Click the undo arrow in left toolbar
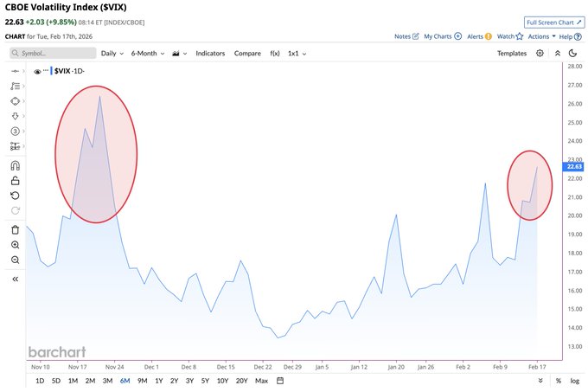 coord(15,196)
